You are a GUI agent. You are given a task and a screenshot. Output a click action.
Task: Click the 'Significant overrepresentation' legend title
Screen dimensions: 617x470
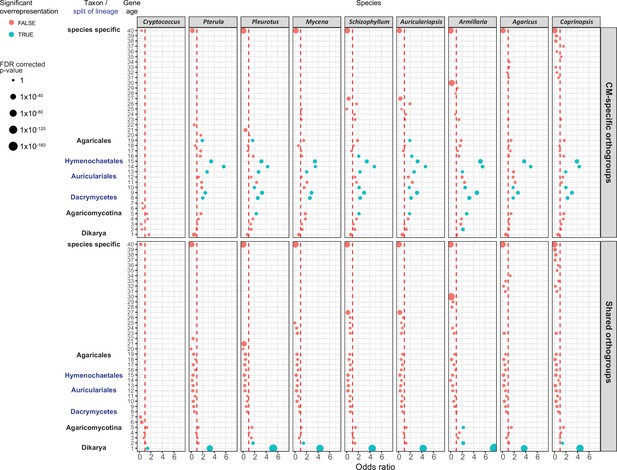click(x=28, y=7)
